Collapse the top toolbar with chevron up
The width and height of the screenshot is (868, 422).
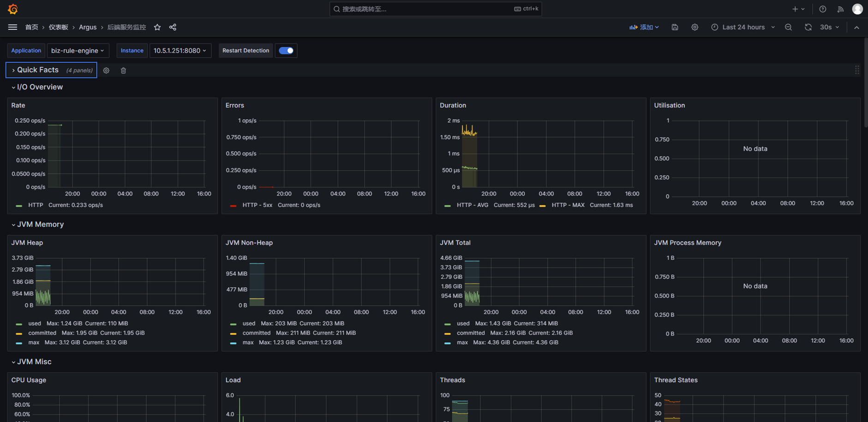[856, 27]
